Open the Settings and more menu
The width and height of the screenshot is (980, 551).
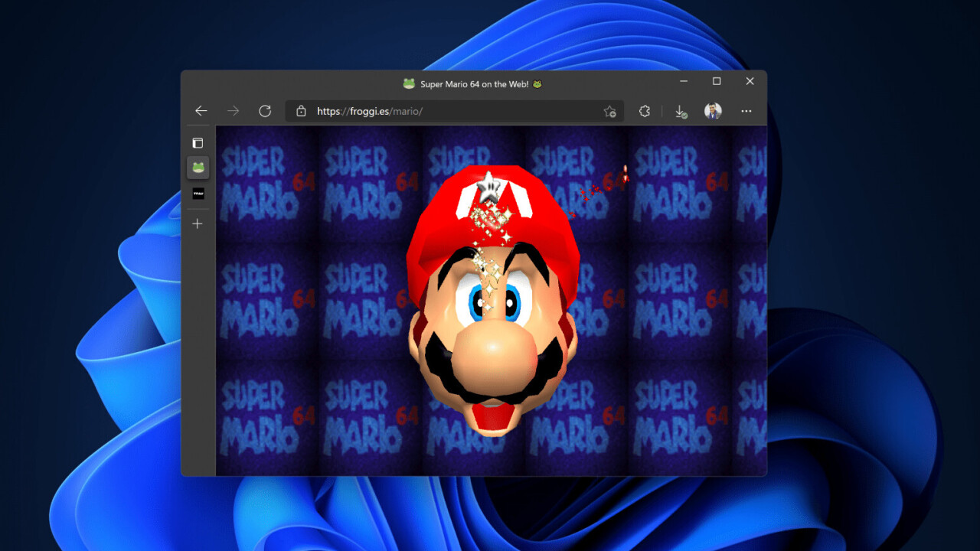point(746,111)
